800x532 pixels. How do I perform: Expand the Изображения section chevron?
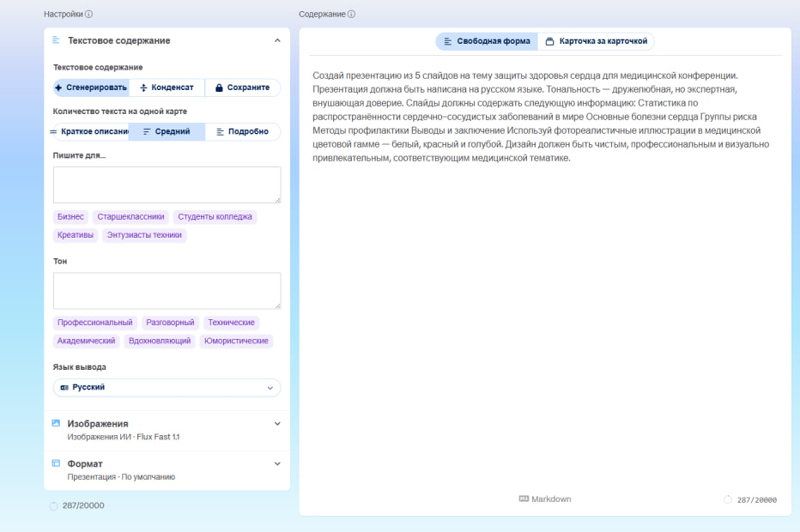tap(276, 423)
